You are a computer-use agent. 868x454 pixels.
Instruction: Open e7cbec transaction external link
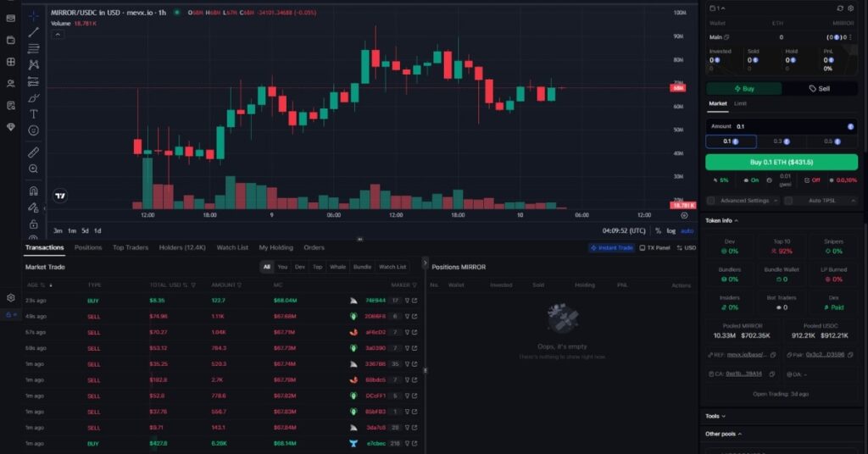tap(415, 444)
